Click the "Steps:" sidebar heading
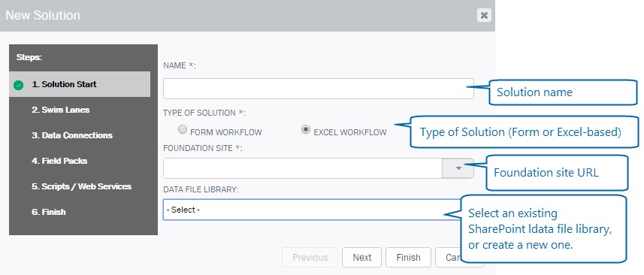 coord(29,57)
